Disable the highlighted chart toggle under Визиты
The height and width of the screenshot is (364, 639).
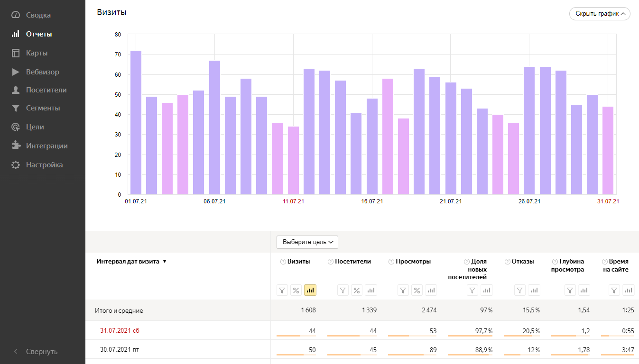310,291
